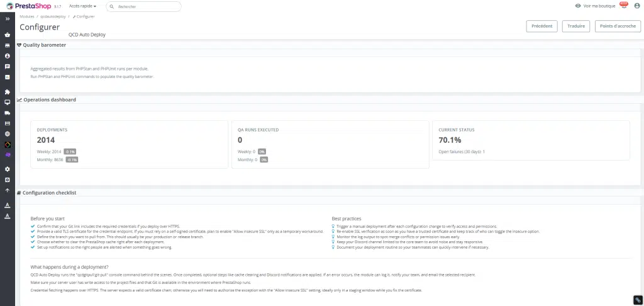The image size is (644, 306).
Task: Open Customer Service via the speech-bubble sidebar icon
Action: pyautogui.click(x=8, y=66)
